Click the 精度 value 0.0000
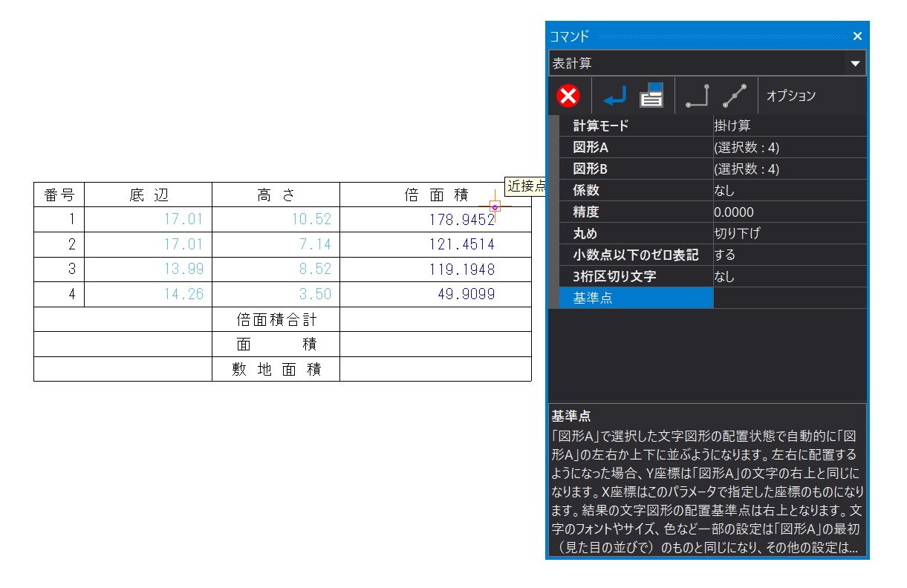Image resolution: width=907 pixels, height=588 pixels. (789, 212)
